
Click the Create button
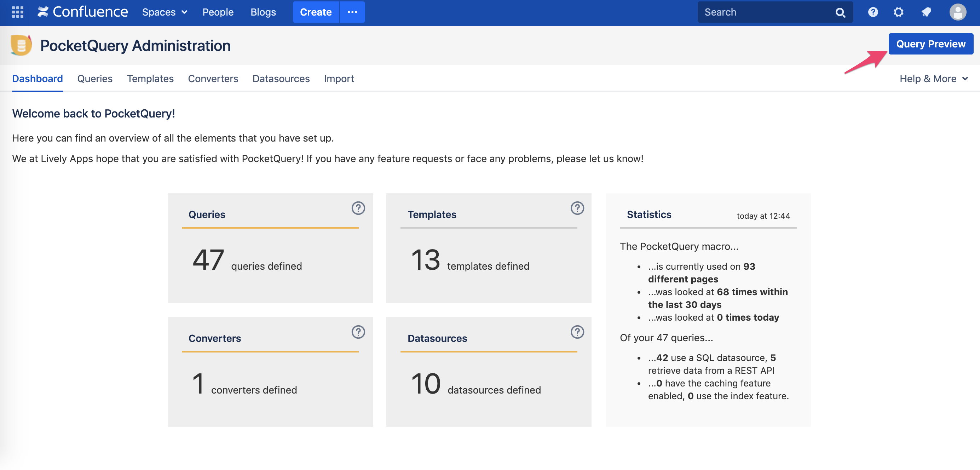pos(316,12)
